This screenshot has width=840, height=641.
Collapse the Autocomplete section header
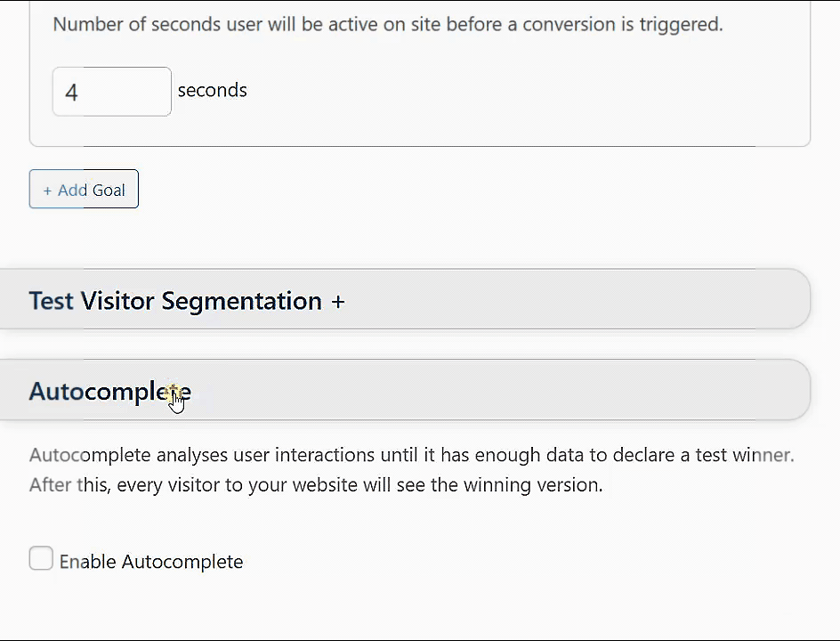pyautogui.click(x=405, y=390)
